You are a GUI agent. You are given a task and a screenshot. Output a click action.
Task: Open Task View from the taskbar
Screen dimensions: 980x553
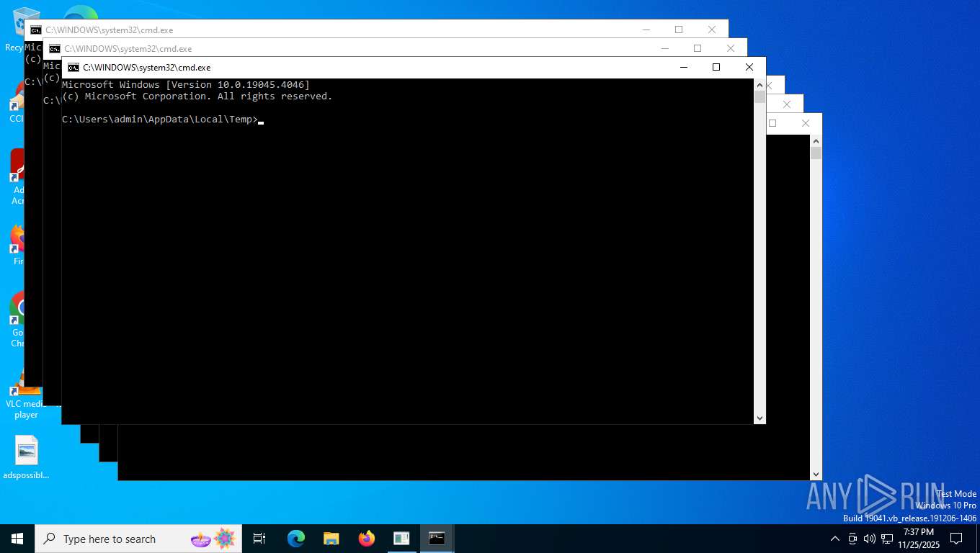[x=259, y=539]
